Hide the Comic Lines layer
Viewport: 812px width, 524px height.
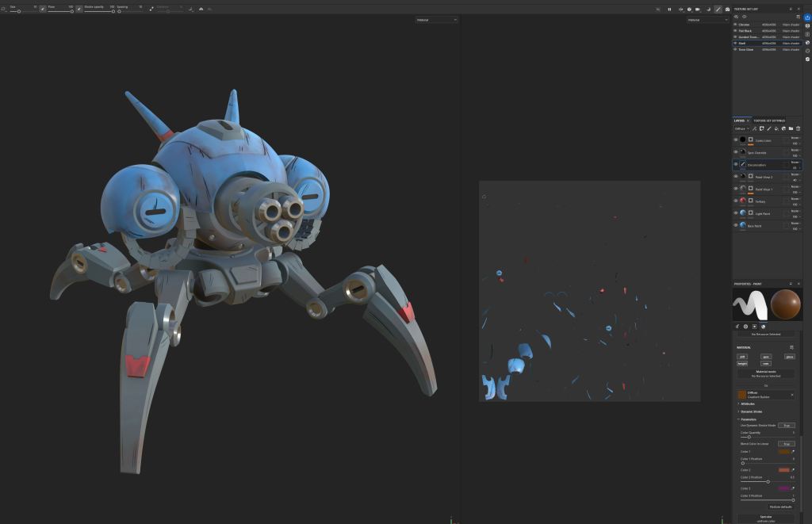pos(735,140)
